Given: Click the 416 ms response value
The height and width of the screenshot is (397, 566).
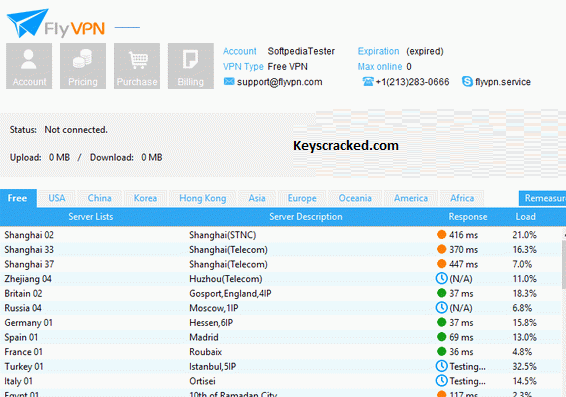Looking at the screenshot, I should coord(463,235).
